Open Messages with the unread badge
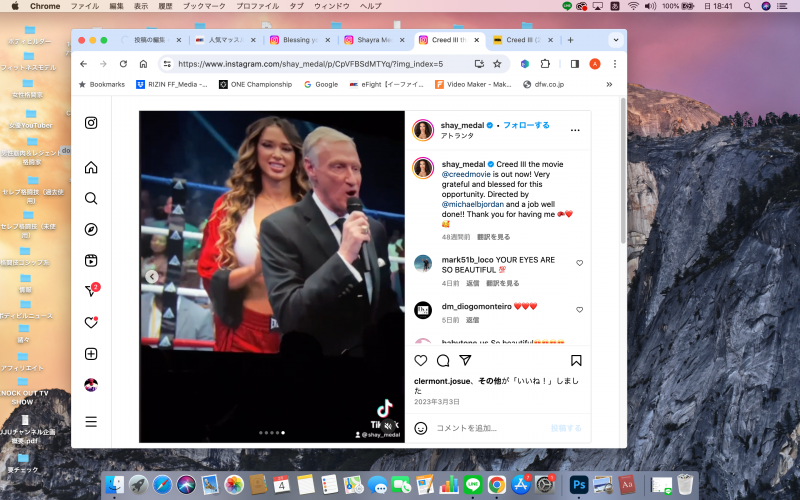Image resolution: width=800 pixels, height=500 pixels. (x=91, y=291)
